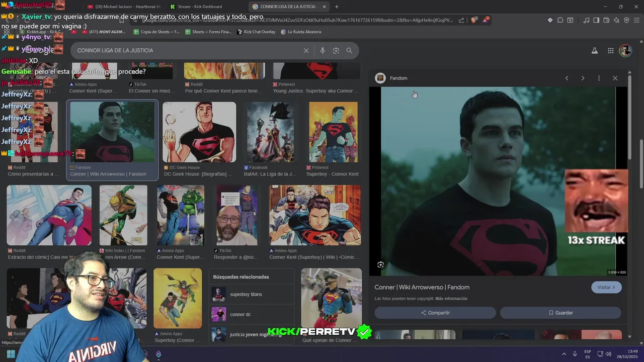Open Kick Chat Overlay bookmark
The height and width of the screenshot is (362, 644).
[x=256, y=32]
